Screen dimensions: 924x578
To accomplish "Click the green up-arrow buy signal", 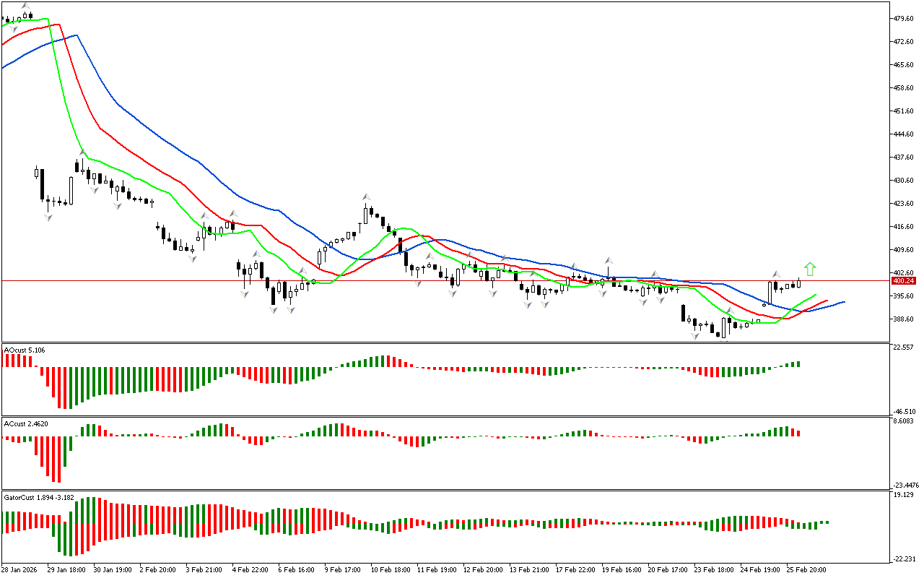I will point(810,269).
